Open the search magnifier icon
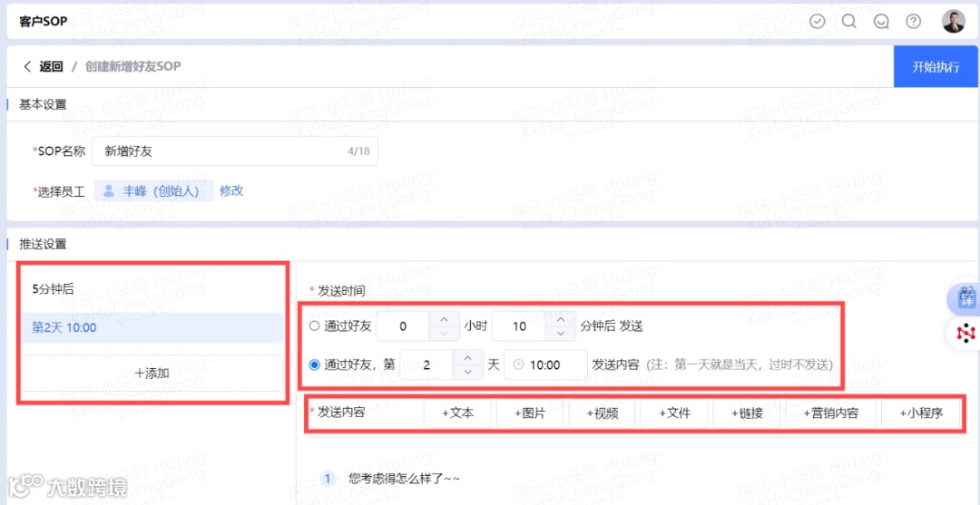Image resolution: width=980 pixels, height=505 pixels. [x=848, y=21]
